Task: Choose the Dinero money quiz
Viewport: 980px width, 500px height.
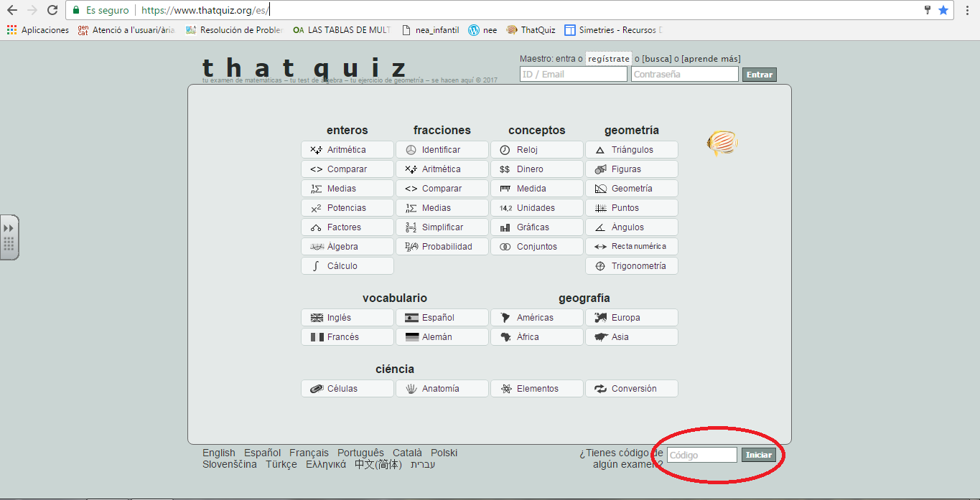Action: pyautogui.click(x=536, y=169)
